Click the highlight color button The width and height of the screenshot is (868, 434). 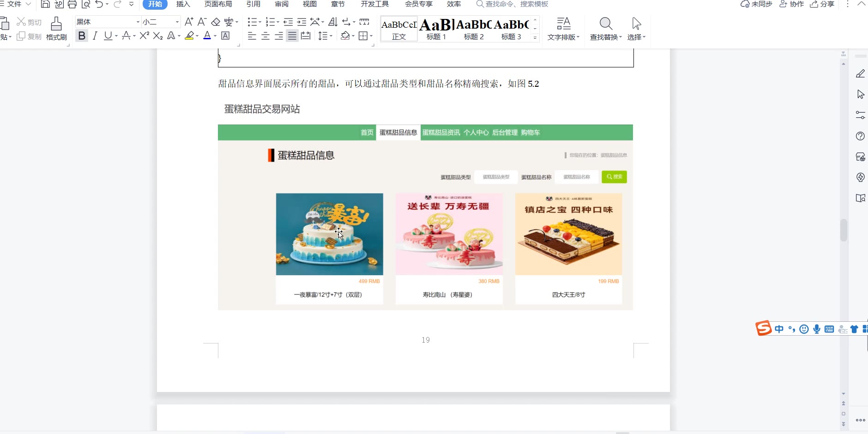pos(189,36)
